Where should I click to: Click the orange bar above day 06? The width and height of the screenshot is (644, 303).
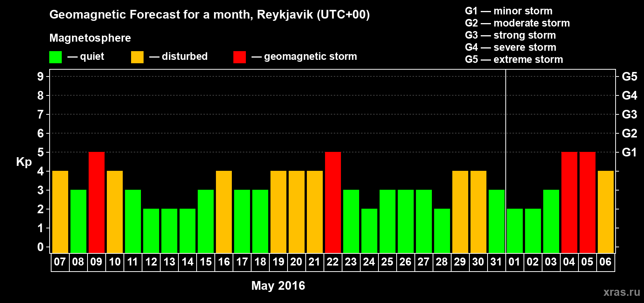click(x=606, y=212)
